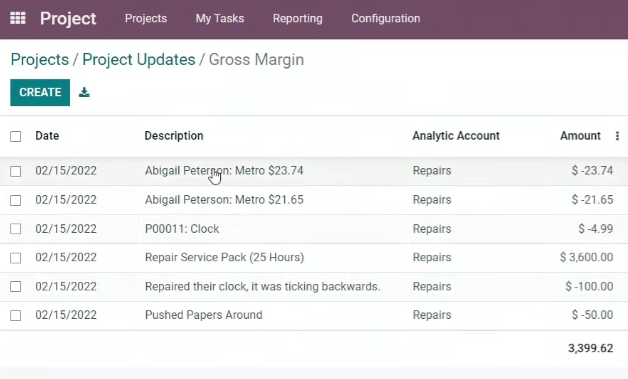628x379 pixels.
Task: Expand the Reporting menu
Action: [x=298, y=18]
